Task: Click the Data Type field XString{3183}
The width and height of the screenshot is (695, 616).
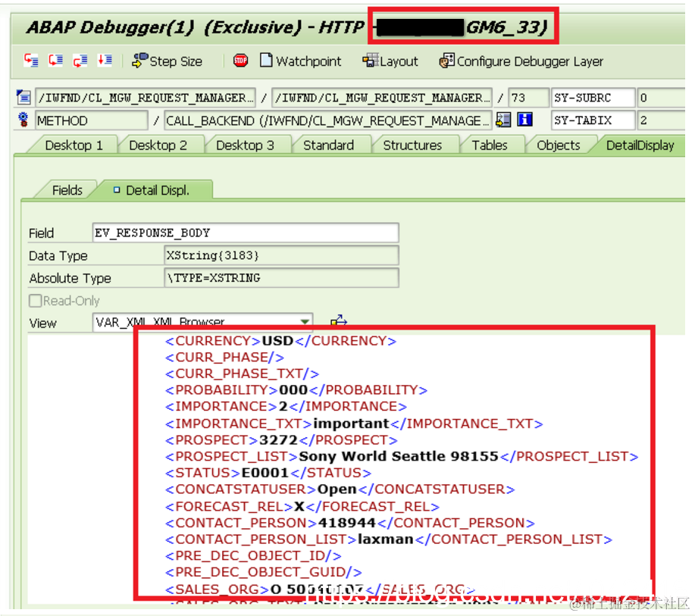Action: click(x=281, y=255)
